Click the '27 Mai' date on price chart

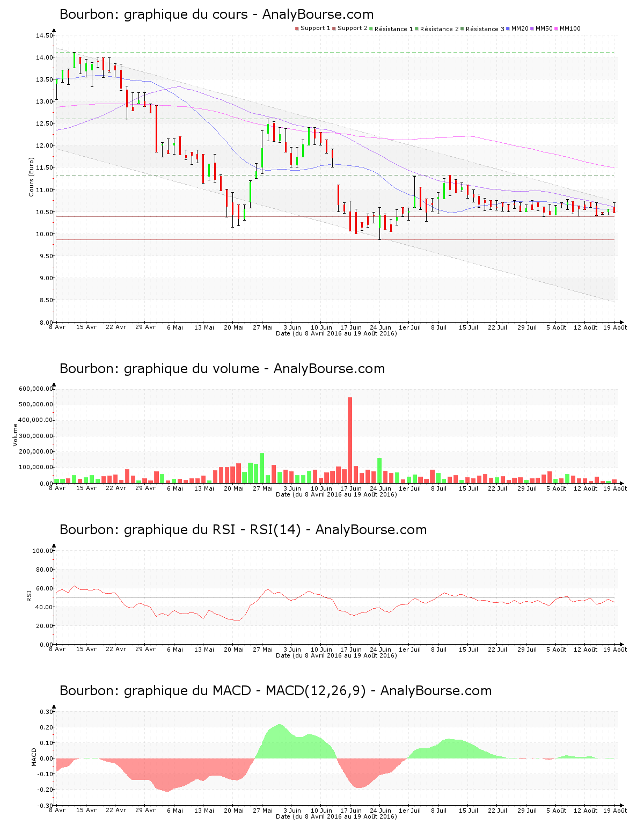click(x=262, y=327)
